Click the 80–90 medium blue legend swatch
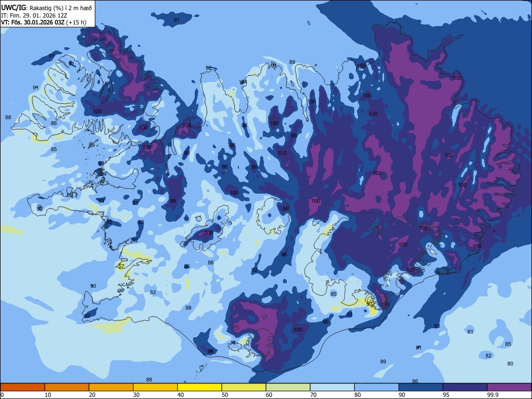532x399 pixels. (377, 387)
